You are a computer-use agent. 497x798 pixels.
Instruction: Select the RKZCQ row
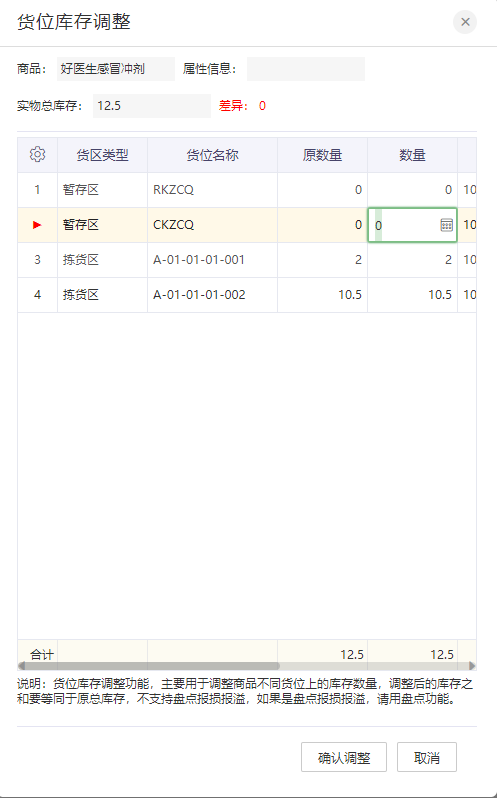(x=247, y=190)
